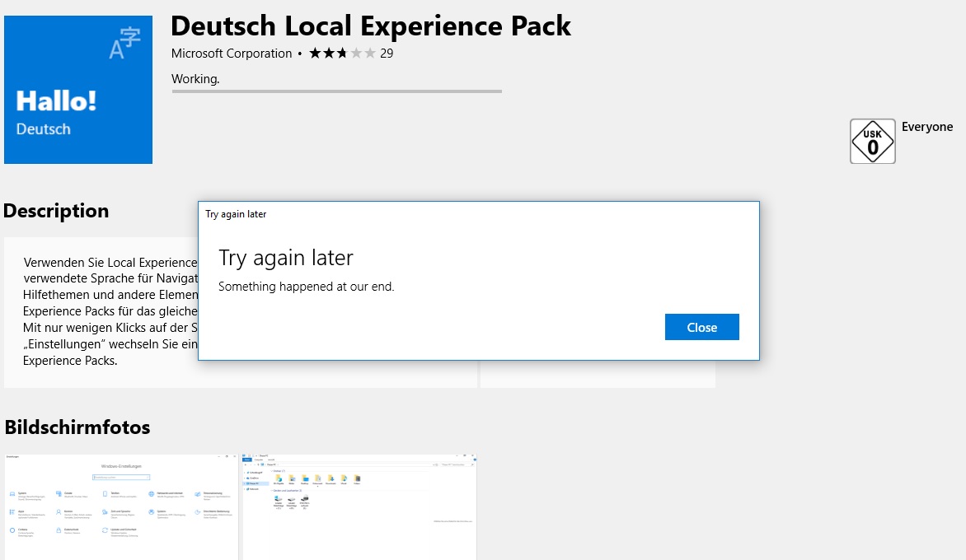The image size is (966, 560).
Task: Click the small 'Try again later' dialog title
Action: click(236, 214)
